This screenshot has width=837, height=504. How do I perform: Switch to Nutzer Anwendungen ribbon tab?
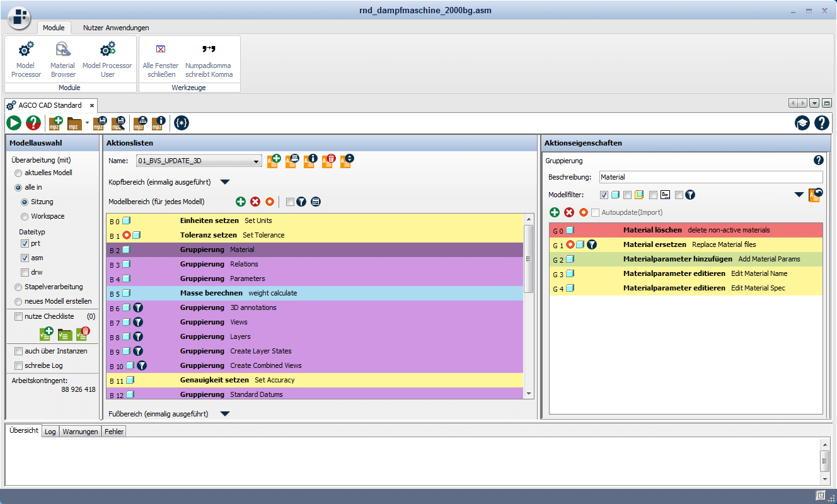click(x=116, y=28)
